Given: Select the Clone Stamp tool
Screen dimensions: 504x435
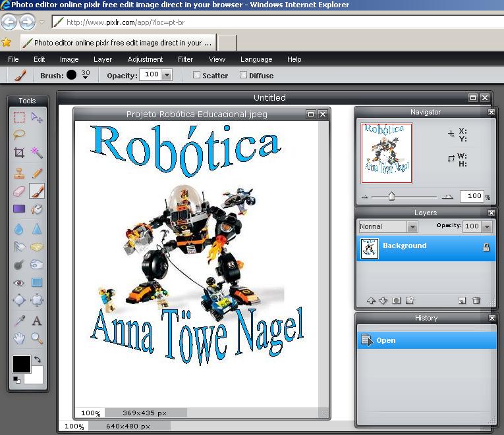Looking at the screenshot, I should click(19, 172).
